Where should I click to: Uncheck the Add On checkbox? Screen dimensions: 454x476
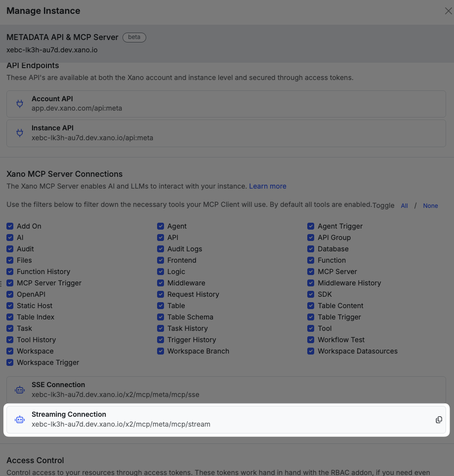pyautogui.click(x=10, y=226)
